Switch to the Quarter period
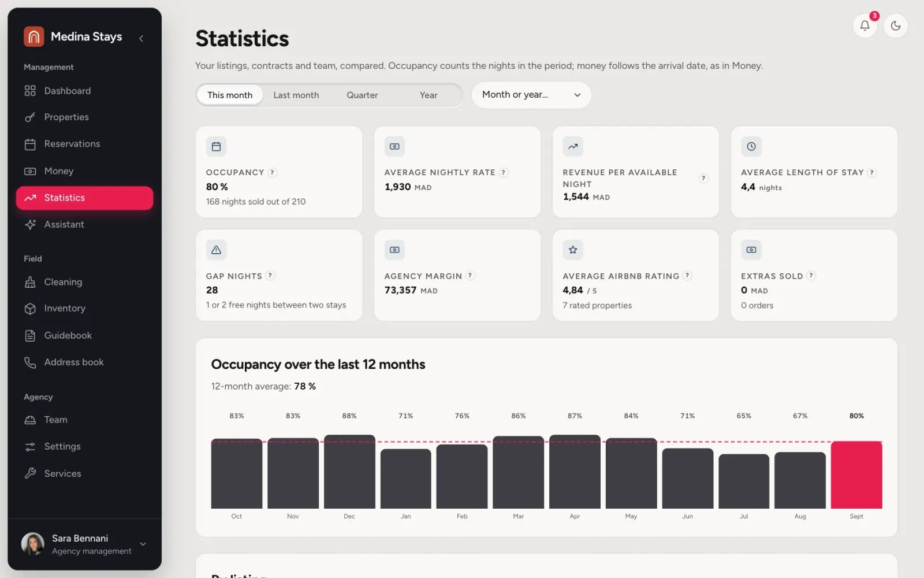Viewport: 924px width, 578px height. coord(362,95)
